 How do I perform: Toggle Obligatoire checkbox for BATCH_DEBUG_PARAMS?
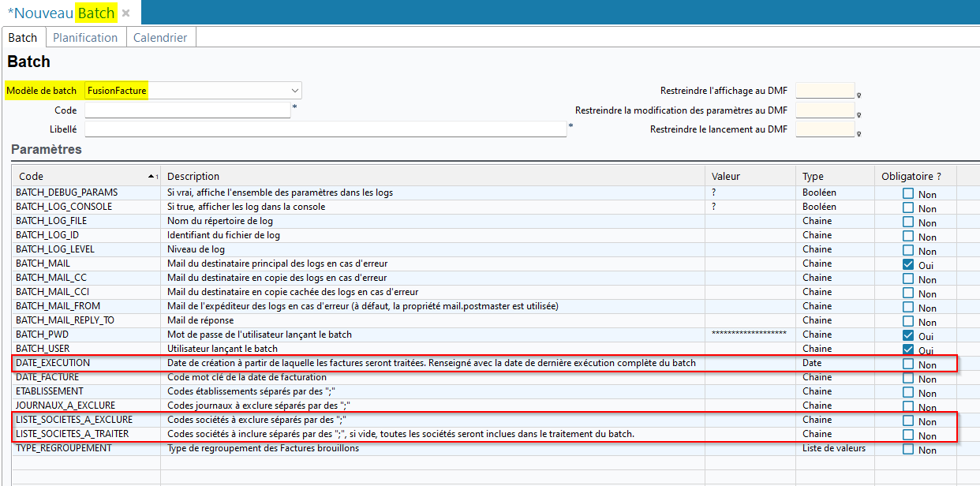[908, 193]
